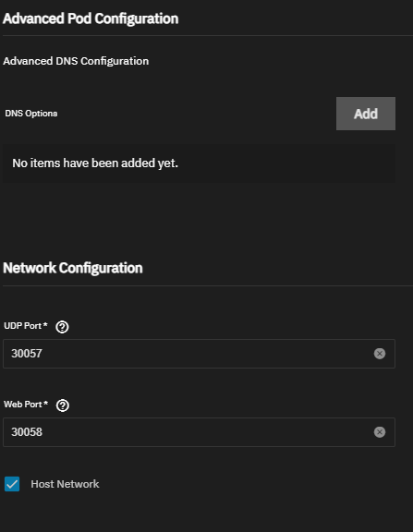Click the UDP Port field label
413x532 pixels.
(22, 326)
